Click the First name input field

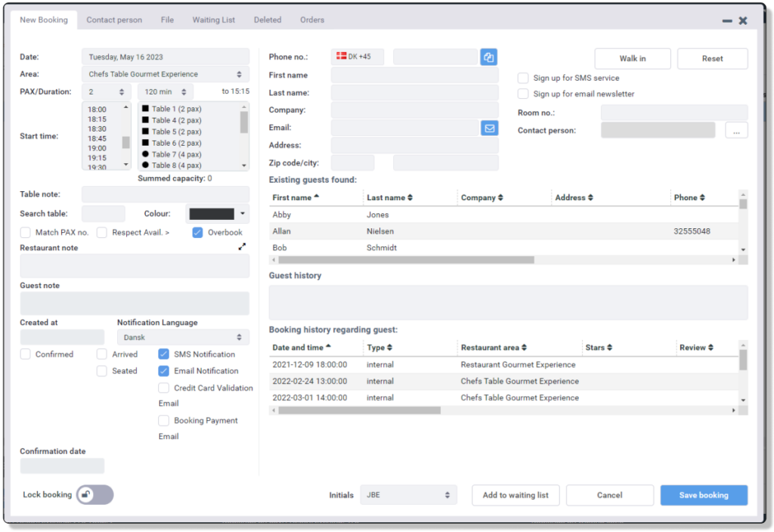[x=415, y=75]
